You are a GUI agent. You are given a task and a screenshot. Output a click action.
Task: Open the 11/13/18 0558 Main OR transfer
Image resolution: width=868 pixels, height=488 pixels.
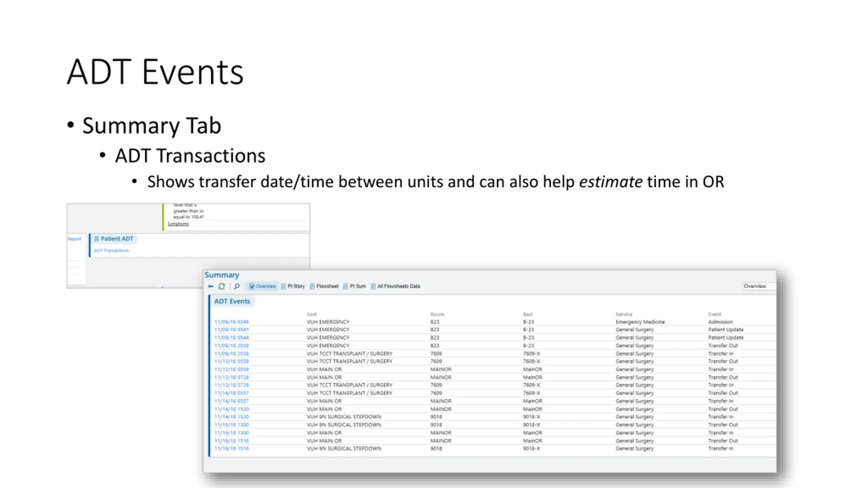[232, 369]
